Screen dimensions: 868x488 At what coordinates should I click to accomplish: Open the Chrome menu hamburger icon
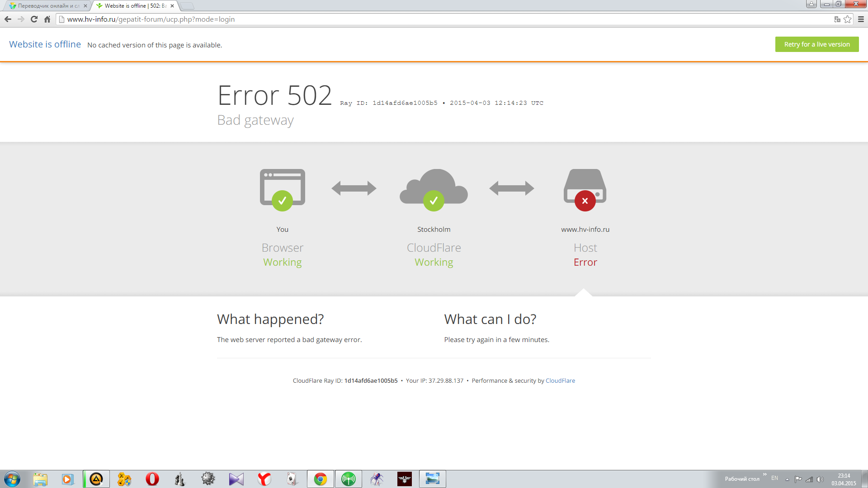coord(861,19)
